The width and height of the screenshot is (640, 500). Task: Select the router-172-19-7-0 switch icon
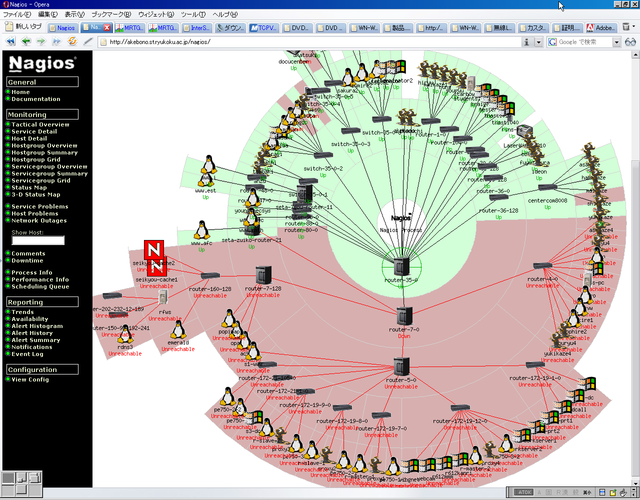click(381, 416)
